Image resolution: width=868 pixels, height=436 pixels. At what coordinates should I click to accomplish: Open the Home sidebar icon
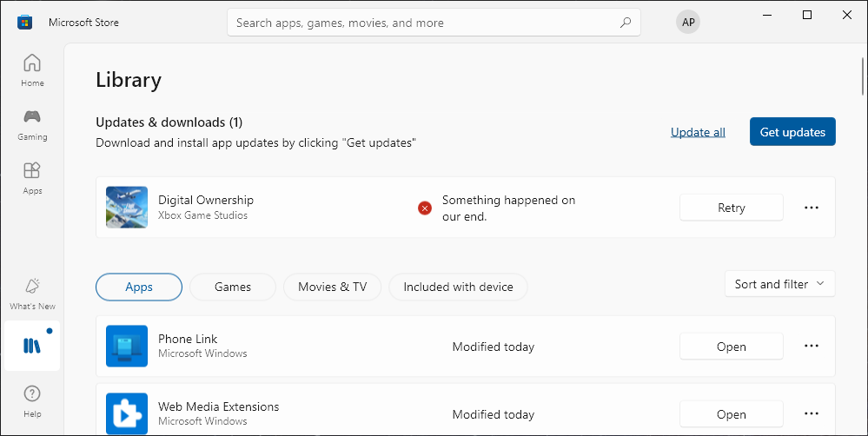(x=32, y=70)
